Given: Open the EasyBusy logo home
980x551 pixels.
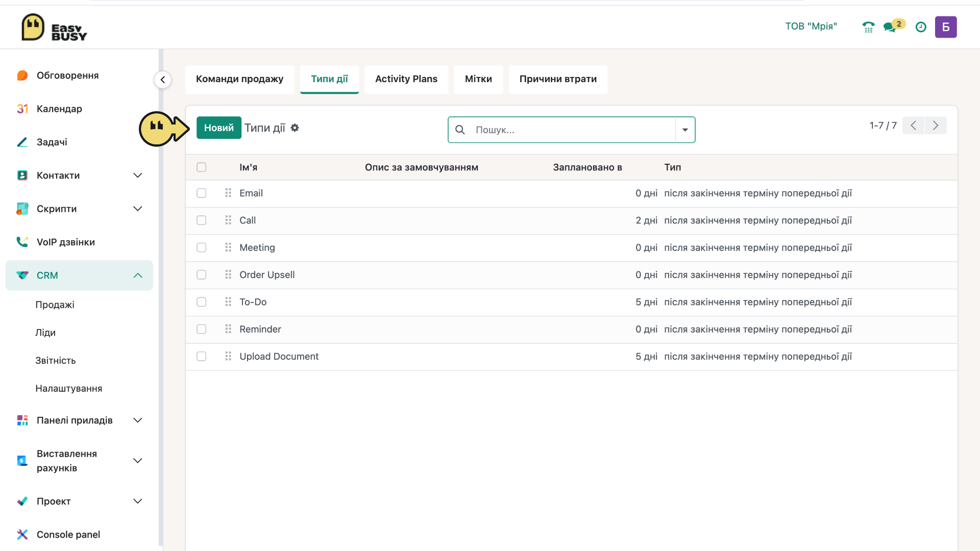Looking at the screenshot, I should [54, 27].
